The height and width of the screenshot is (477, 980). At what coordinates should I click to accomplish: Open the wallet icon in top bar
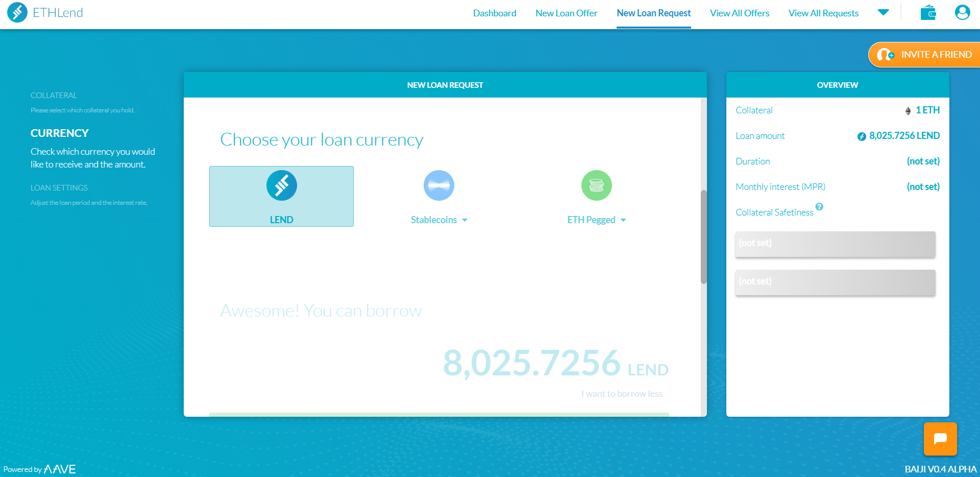coord(928,12)
